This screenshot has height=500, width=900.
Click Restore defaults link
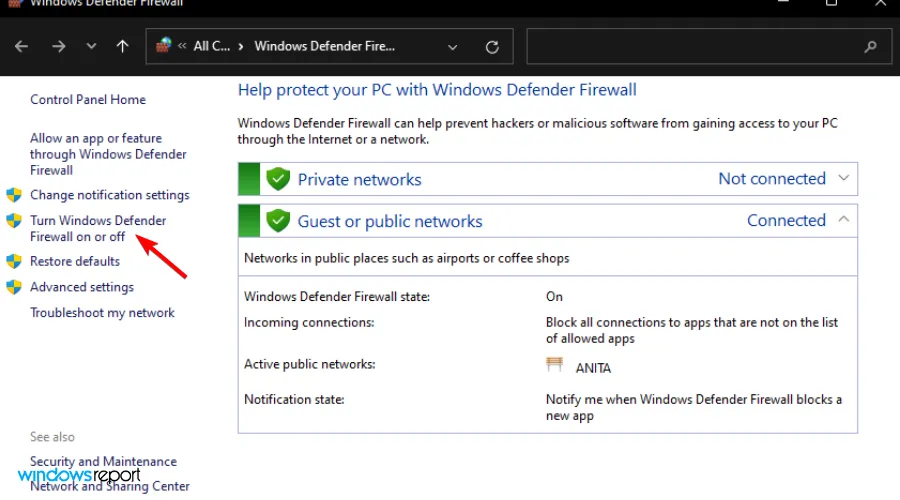coord(75,261)
